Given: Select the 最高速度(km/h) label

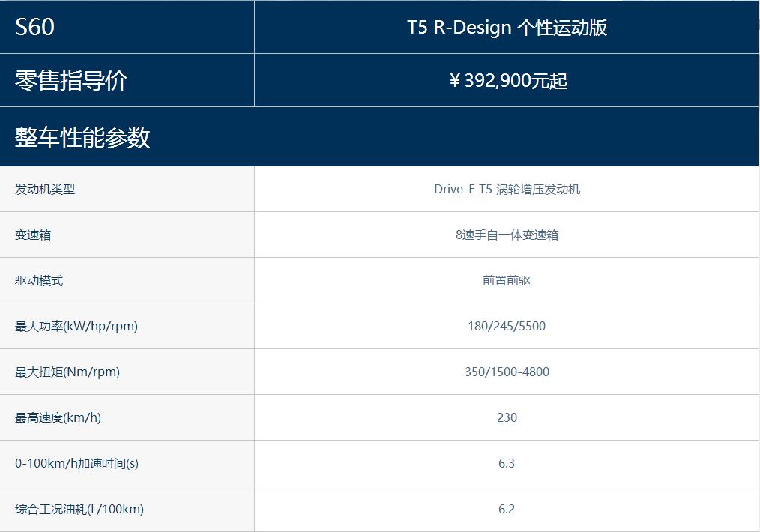Looking at the screenshot, I should pyautogui.click(x=58, y=417).
